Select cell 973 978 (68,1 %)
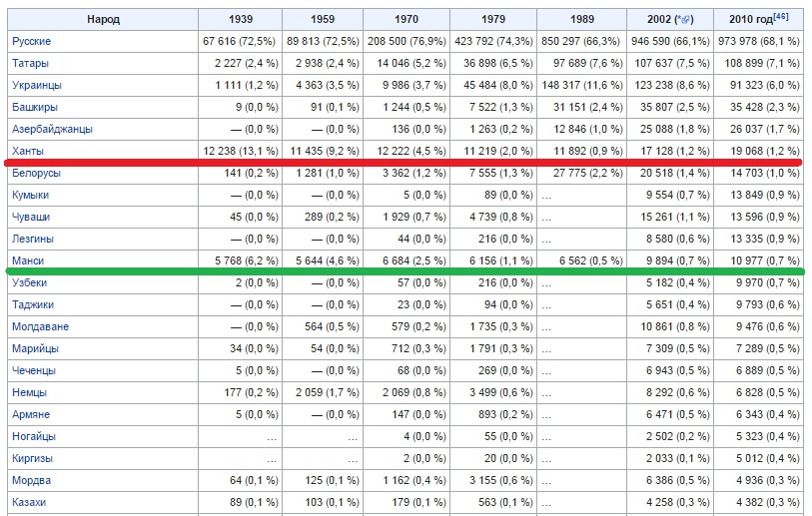Screen dimensions: 812x516 759,41
